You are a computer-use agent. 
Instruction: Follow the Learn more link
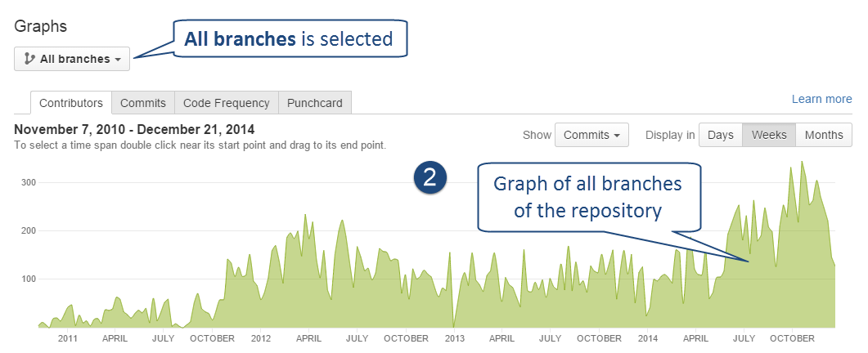(x=821, y=99)
